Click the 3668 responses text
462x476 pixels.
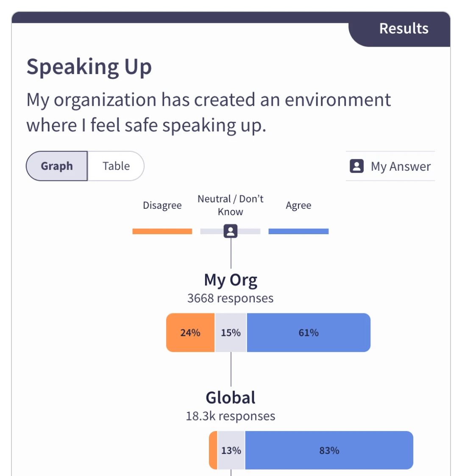coord(230,298)
